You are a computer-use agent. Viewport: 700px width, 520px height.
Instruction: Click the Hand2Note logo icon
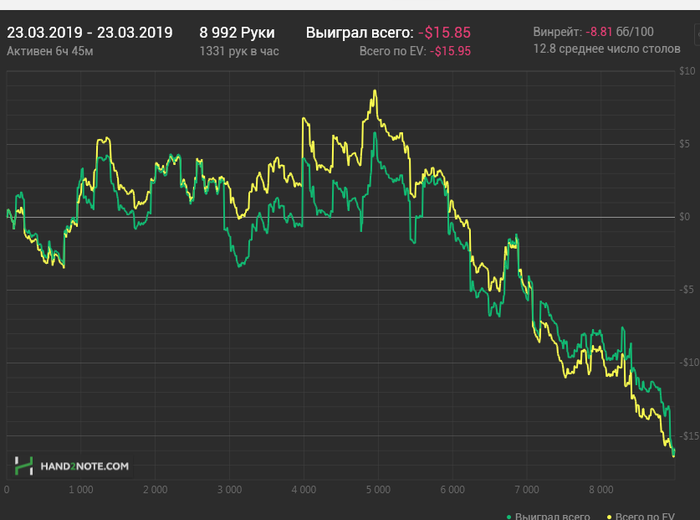click(24, 465)
